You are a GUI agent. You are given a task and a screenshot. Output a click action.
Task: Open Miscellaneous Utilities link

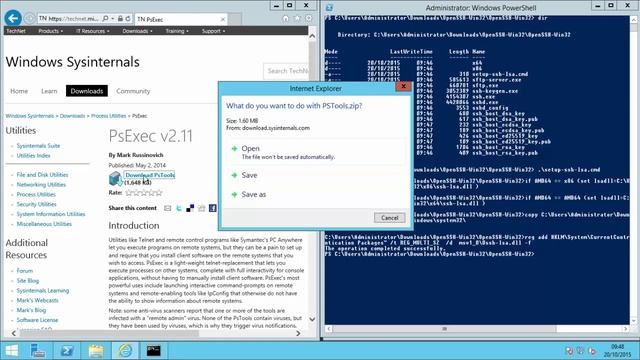coord(44,224)
